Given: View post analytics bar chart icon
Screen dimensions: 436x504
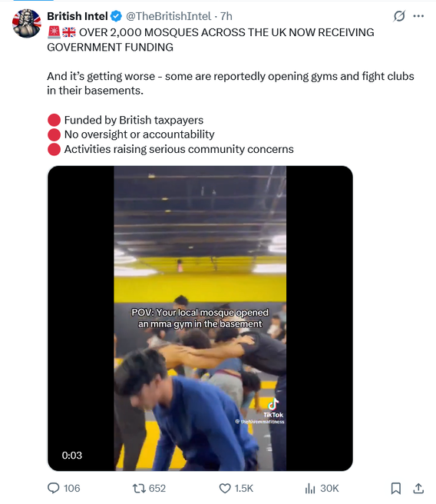Looking at the screenshot, I should [310, 489].
